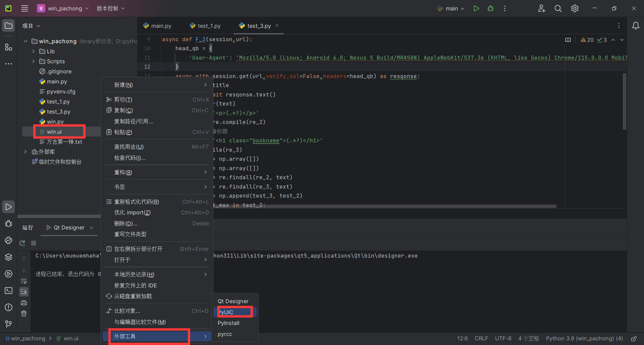644x345 pixels.
Task: Toggle scroll-to-end icon in Run console
Action: coord(24,292)
